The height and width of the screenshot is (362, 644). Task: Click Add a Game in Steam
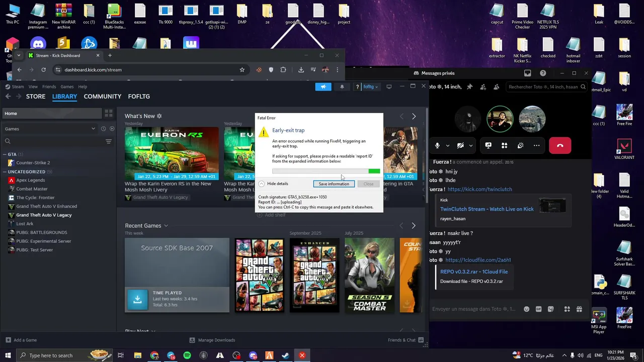(21, 340)
